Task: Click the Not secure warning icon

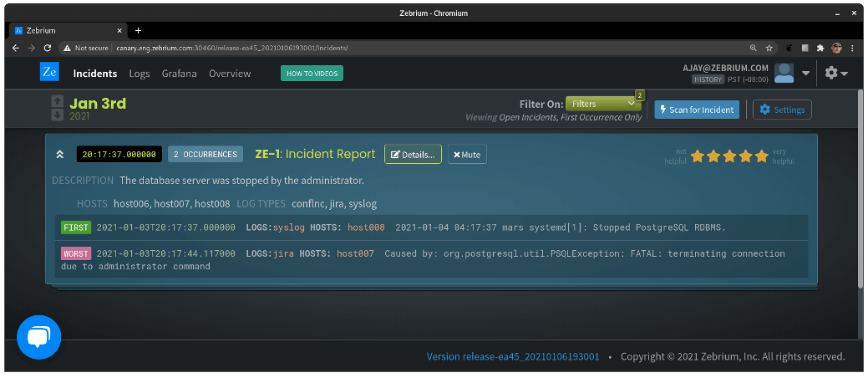Action: point(67,49)
